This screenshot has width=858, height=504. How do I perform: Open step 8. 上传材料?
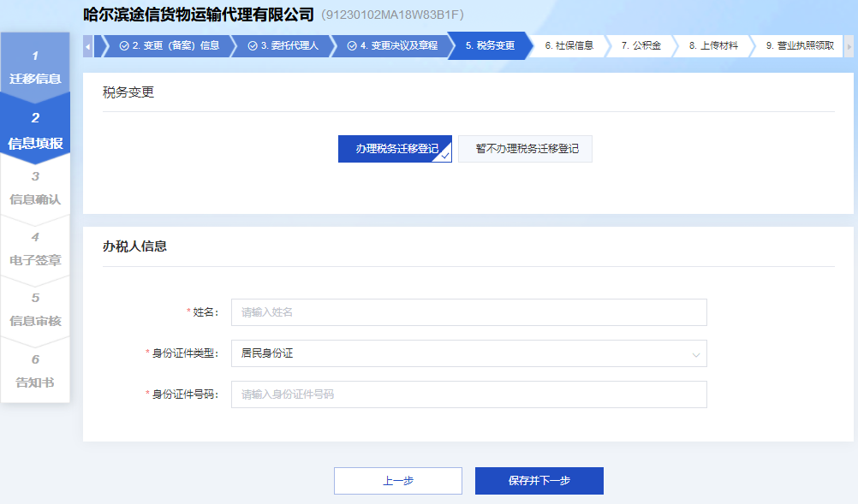(x=712, y=46)
